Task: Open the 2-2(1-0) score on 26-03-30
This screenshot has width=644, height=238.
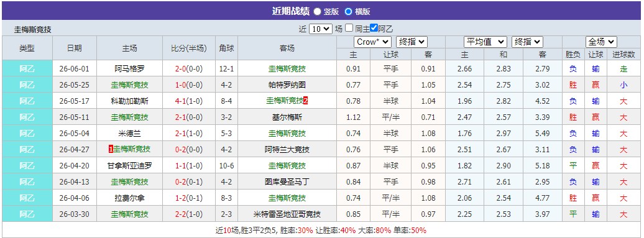Action: pos(189,214)
